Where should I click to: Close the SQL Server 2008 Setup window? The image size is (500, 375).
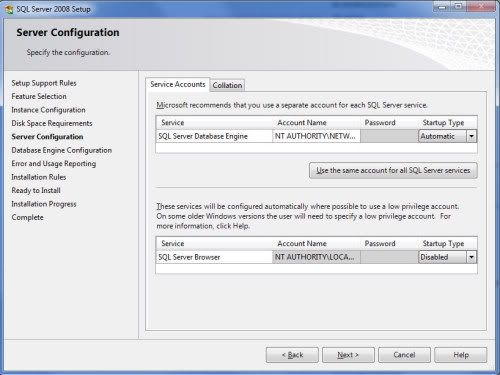pos(481,7)
